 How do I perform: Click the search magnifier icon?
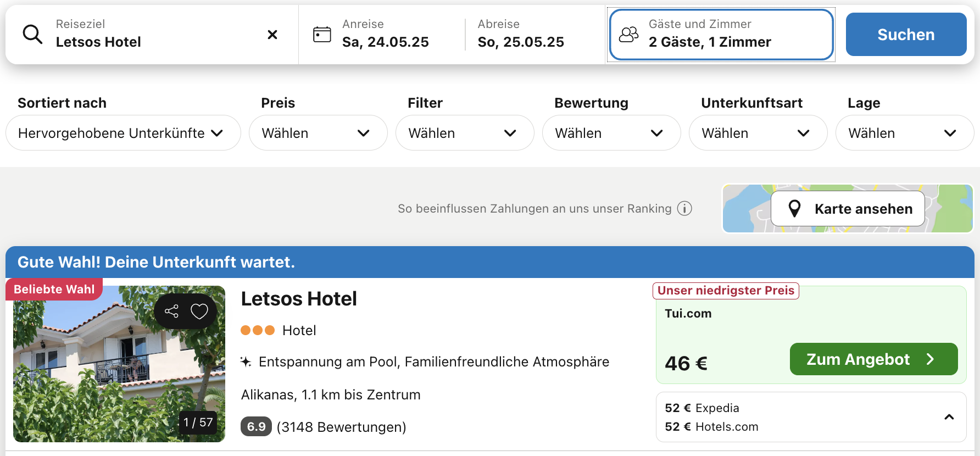(x=32, y=35)
